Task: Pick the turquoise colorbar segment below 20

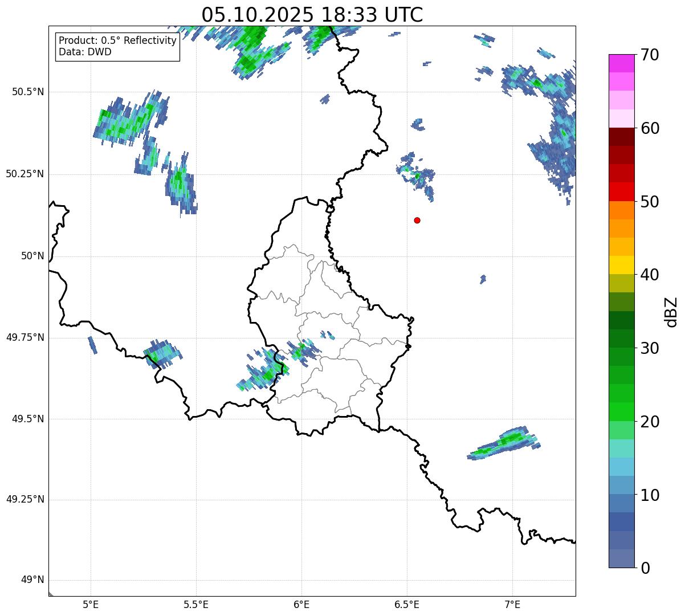Action: click(x=622, y=448)
